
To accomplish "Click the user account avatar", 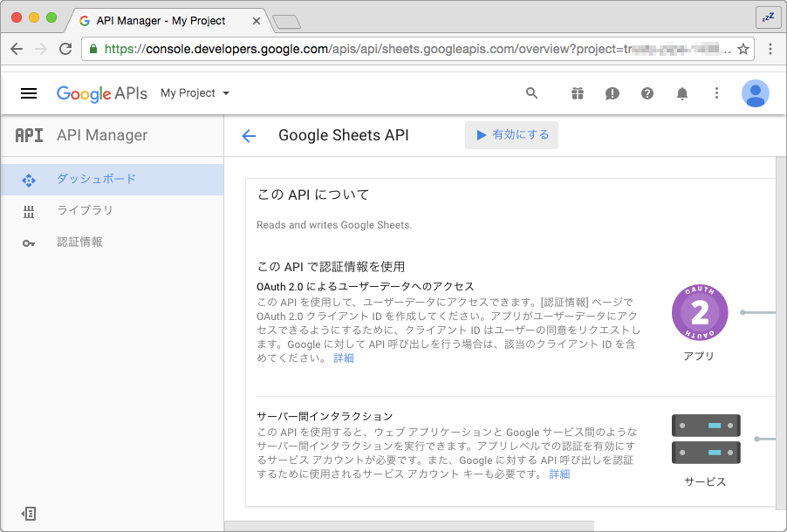I will pyautogui.click(x=756, y=93).
